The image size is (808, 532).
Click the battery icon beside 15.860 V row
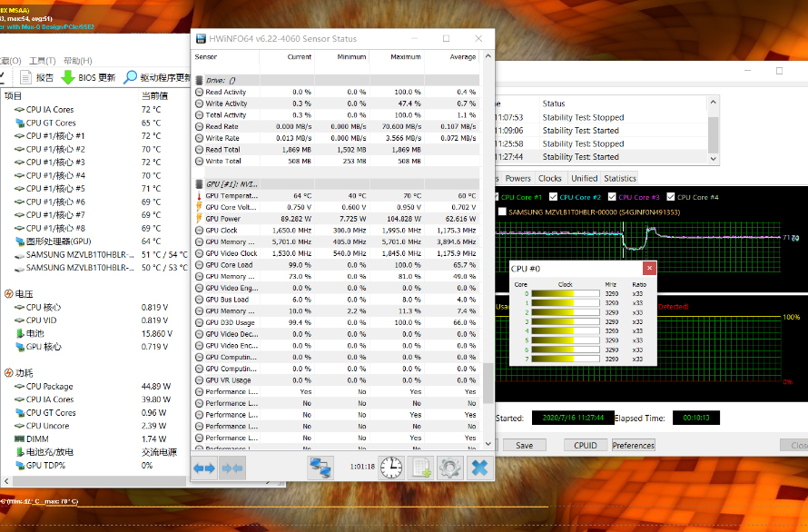click(20, 333)
